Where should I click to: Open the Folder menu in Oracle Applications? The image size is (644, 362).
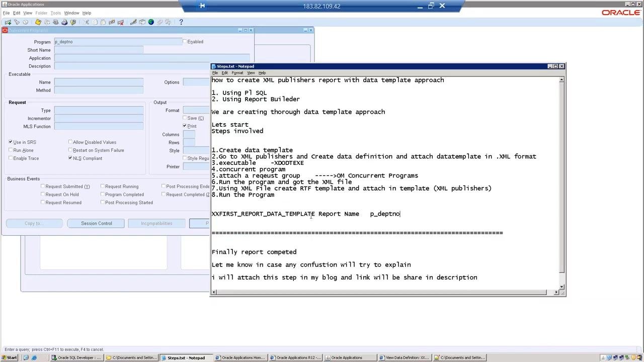pyautogui.click(x=41, y=13)
